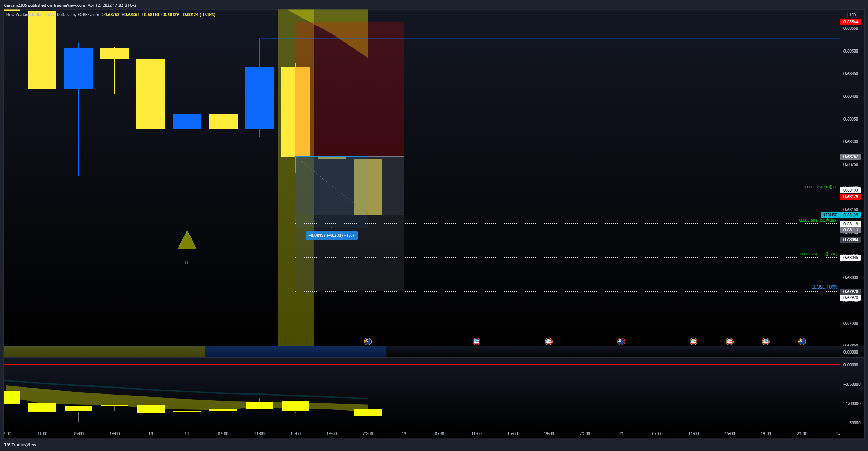The image size is (868, 451).
Task: Click the blue -0.00157 (-0.23%) measurement label
Action: tap(332, 235)
